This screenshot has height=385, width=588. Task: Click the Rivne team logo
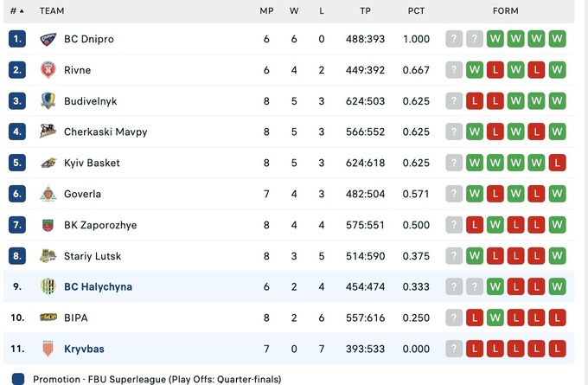pyautogui.click(x=48, y=70)
